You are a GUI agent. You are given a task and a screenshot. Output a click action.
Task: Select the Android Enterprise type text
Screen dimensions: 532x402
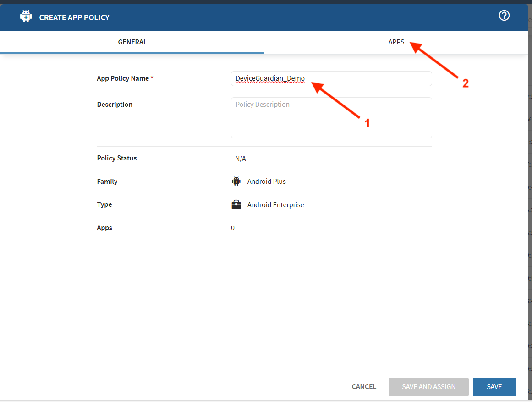(x=275, y=205)
